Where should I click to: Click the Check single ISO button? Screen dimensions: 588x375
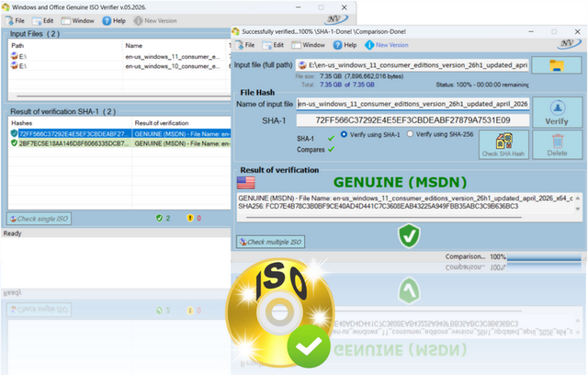point(39,219)
